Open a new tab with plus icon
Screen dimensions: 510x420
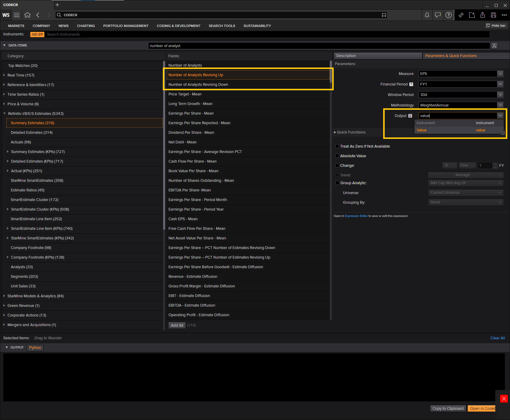click(x=57, y=5)
